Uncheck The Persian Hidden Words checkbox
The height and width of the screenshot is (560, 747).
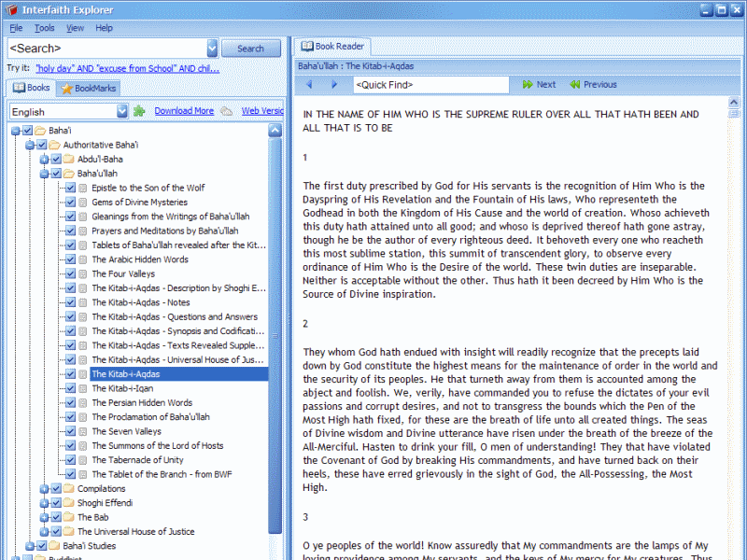coord(71,403)
